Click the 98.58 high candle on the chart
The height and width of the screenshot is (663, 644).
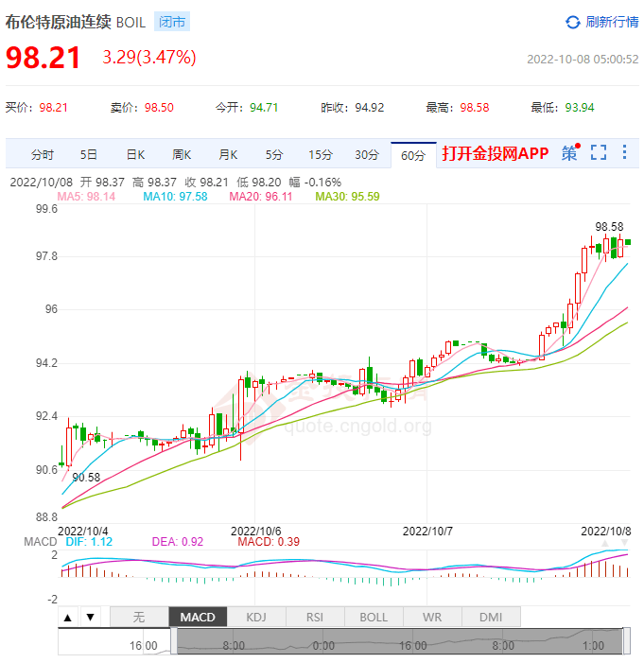click(607, 244)
